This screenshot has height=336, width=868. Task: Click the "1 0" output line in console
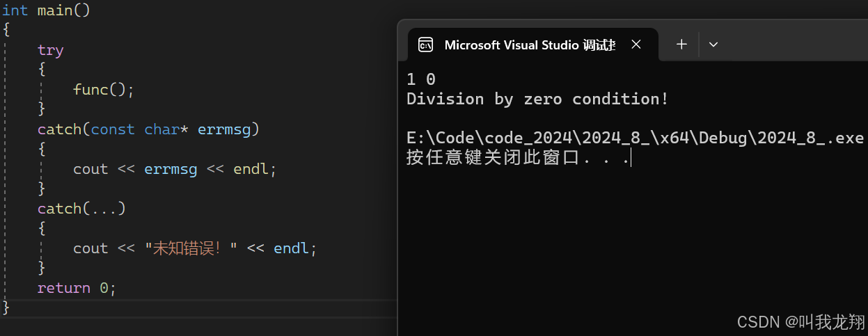point(421,79)
